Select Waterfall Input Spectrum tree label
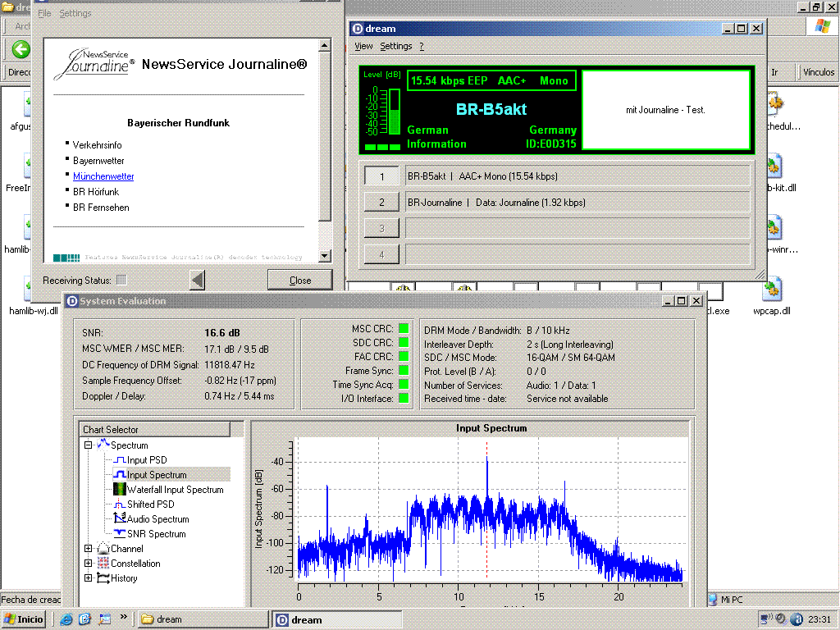This screenshot has width=840, height=630. 176,490
